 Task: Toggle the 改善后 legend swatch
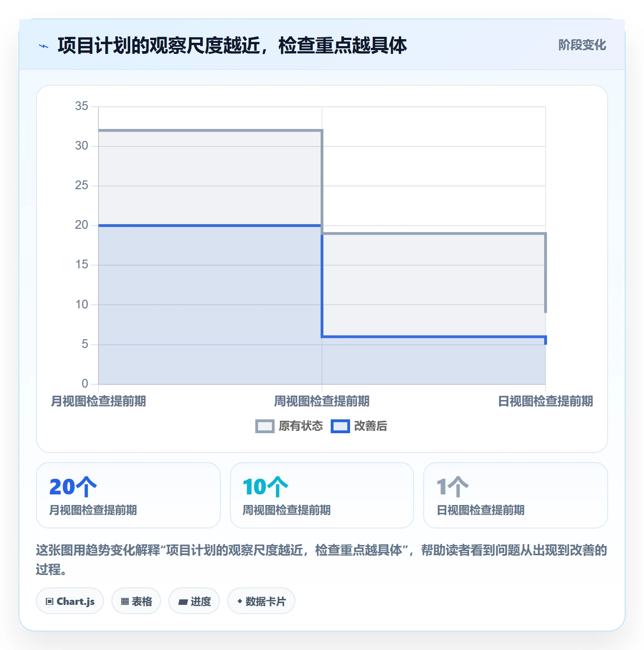point(340,426)
